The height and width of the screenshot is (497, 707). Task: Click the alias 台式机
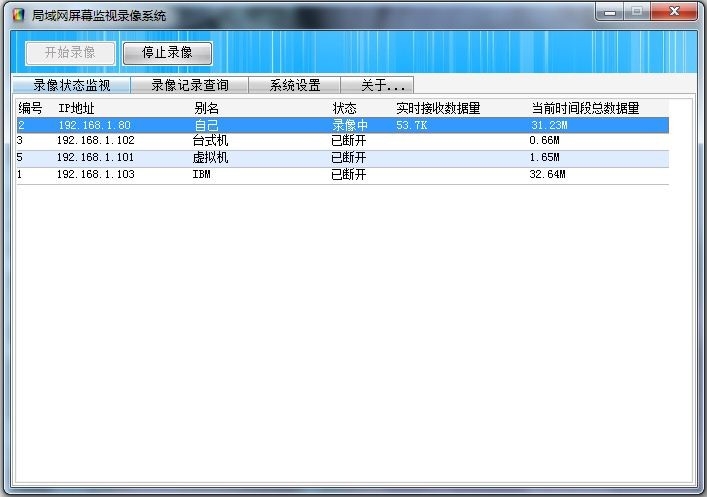click(x=210, y=141)
